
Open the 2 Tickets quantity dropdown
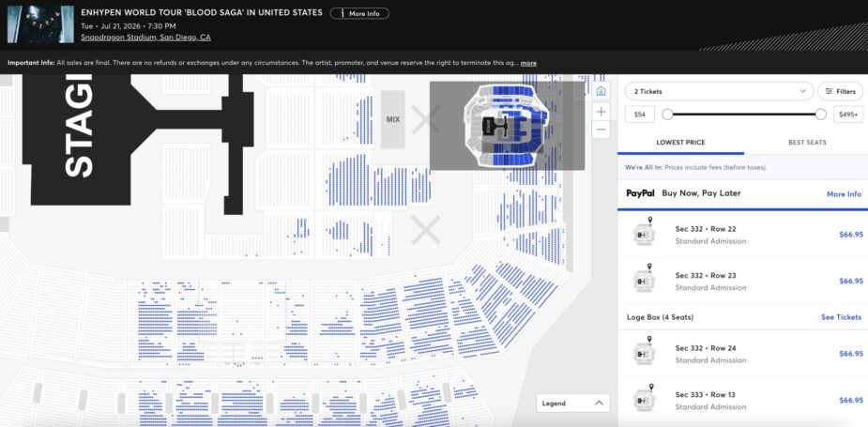point(720,91)
